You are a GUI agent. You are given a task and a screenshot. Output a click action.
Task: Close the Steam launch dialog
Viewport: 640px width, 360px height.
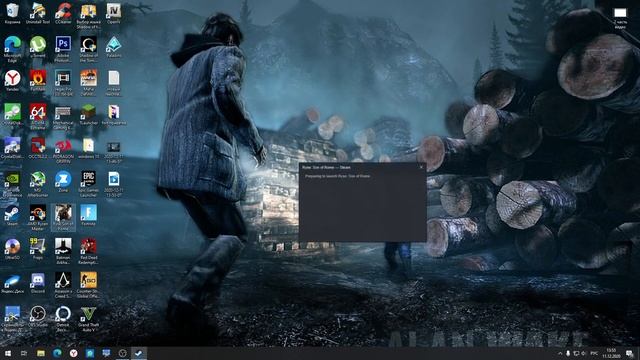click(x=421, y=167)
